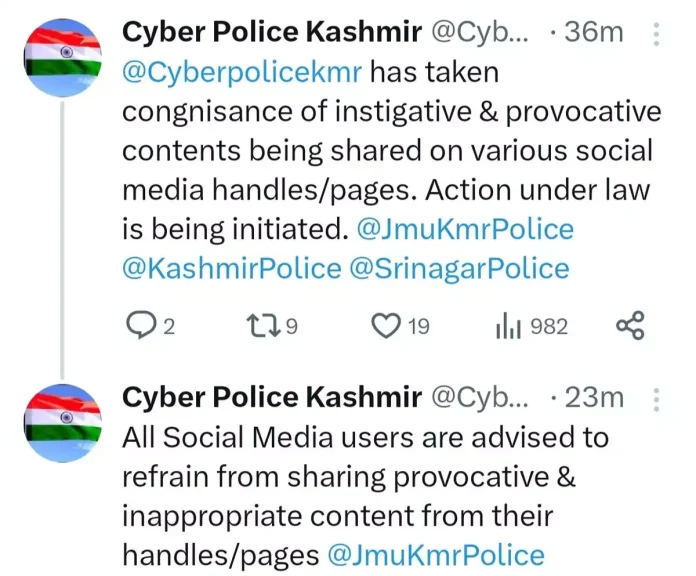Open more options on first tweet

656,34
